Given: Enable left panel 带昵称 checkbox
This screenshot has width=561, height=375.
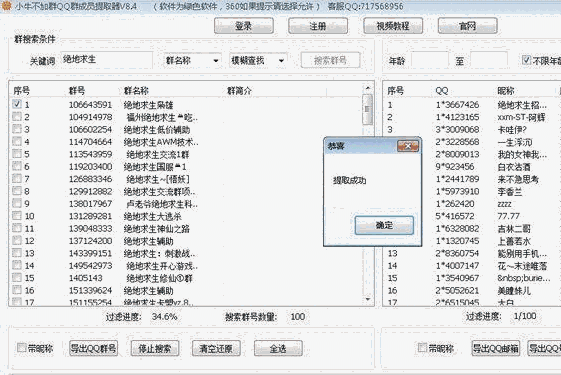Looking at the screenshot, I should click(x=22, y=347).
